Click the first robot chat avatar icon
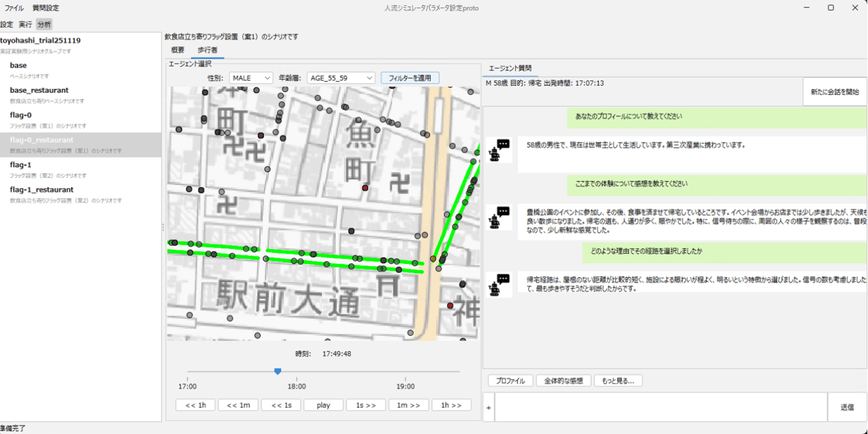 (499, 149)
